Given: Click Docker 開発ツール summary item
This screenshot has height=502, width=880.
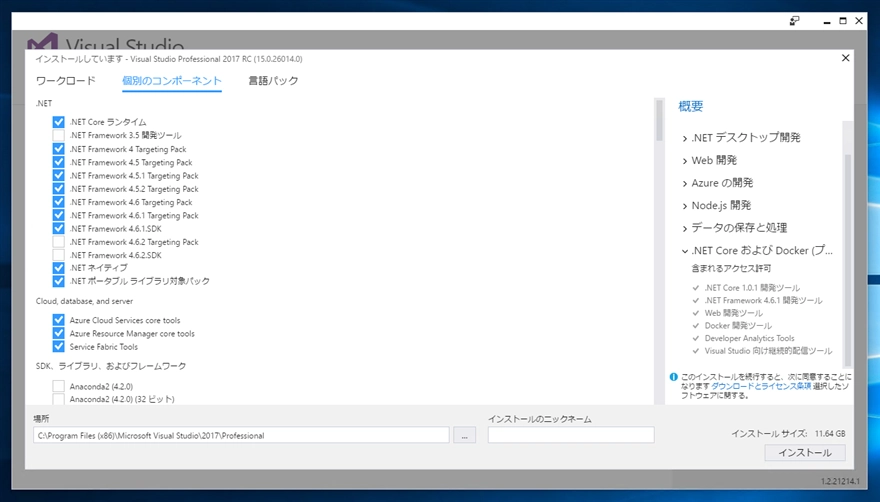Looking at the screenshot, I should click(x=739, y=326).
